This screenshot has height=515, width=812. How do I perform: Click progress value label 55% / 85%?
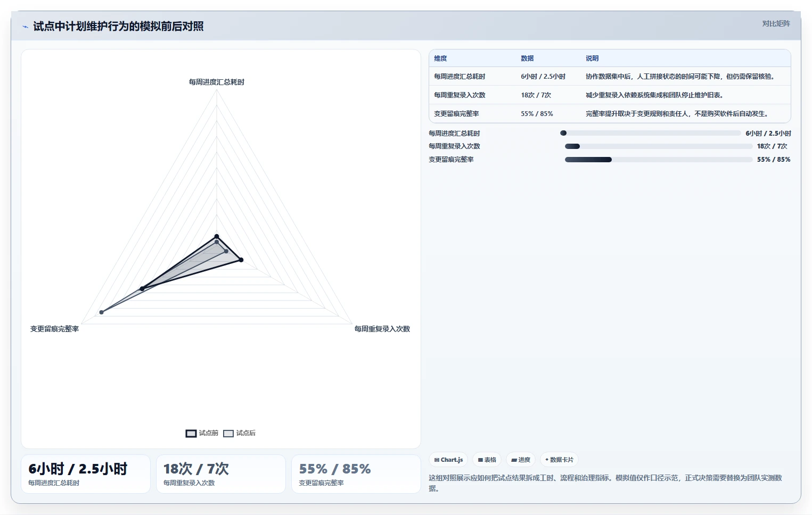pos(774,160)
